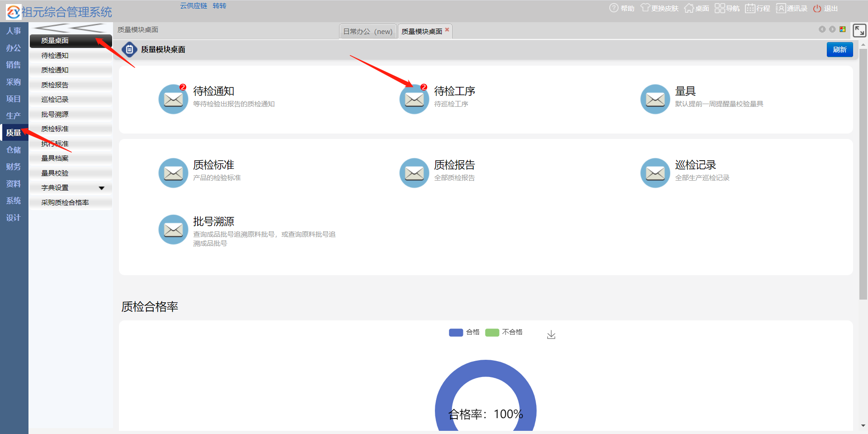Select 资料 module in left bar
Viewport: 868px width, 434px height.
[x=14, y=184]
